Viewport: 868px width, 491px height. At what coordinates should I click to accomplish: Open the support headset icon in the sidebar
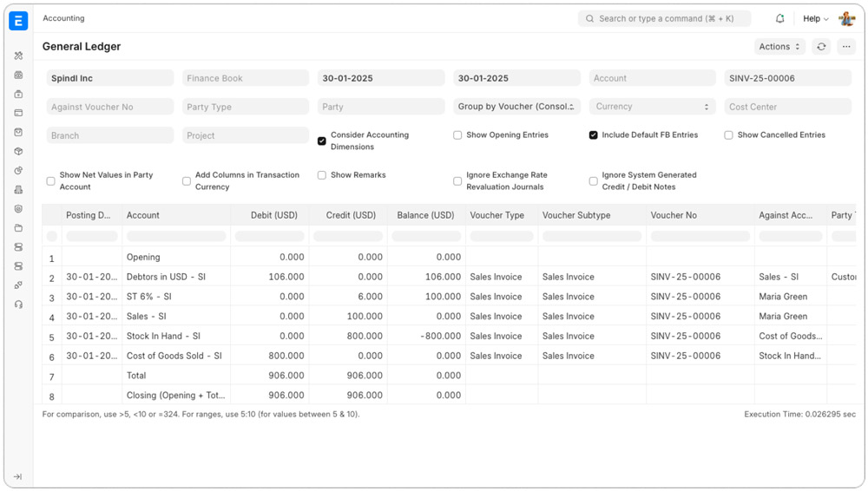pos(18,304)
